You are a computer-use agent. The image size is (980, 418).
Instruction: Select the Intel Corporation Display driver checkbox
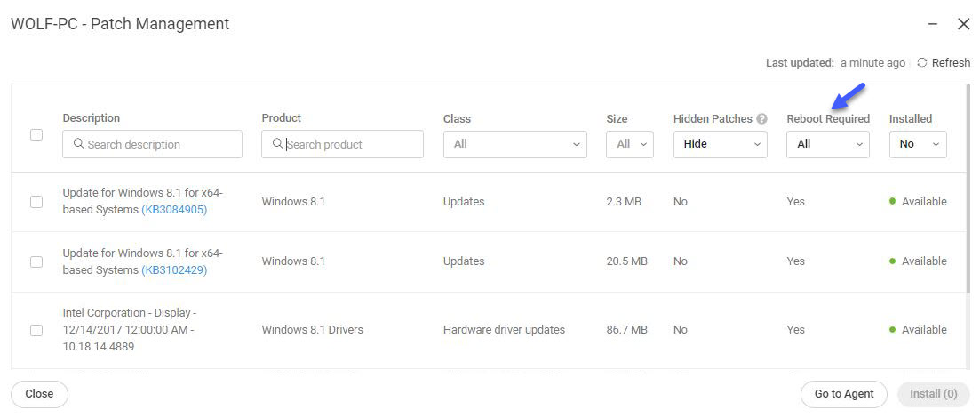tap(36, 330)
